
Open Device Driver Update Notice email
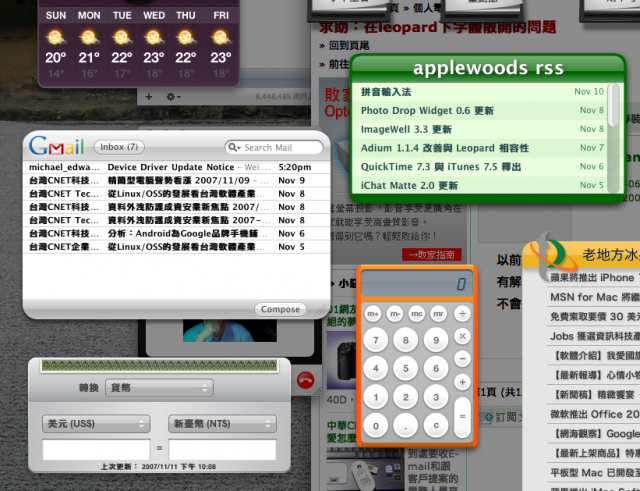(x=176, y=167)
